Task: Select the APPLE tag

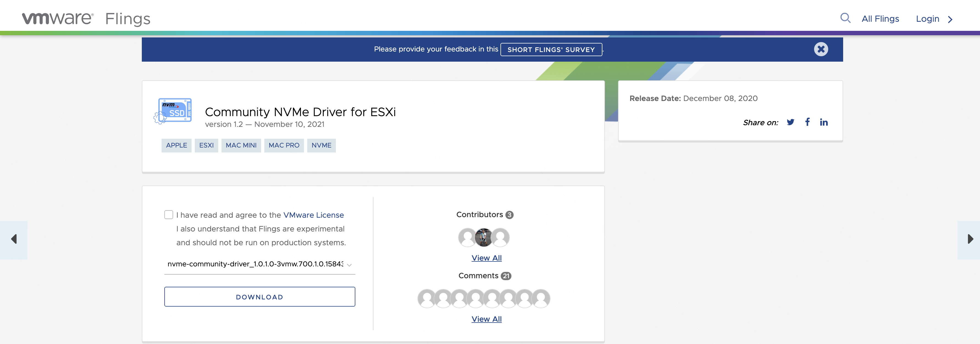Action: tap(176, 145)
